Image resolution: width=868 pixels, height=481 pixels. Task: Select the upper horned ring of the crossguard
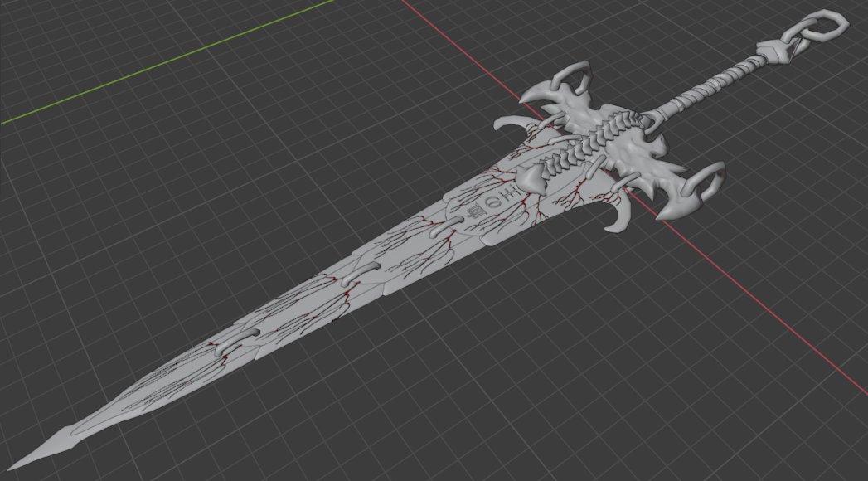click(x=570, y=75)
